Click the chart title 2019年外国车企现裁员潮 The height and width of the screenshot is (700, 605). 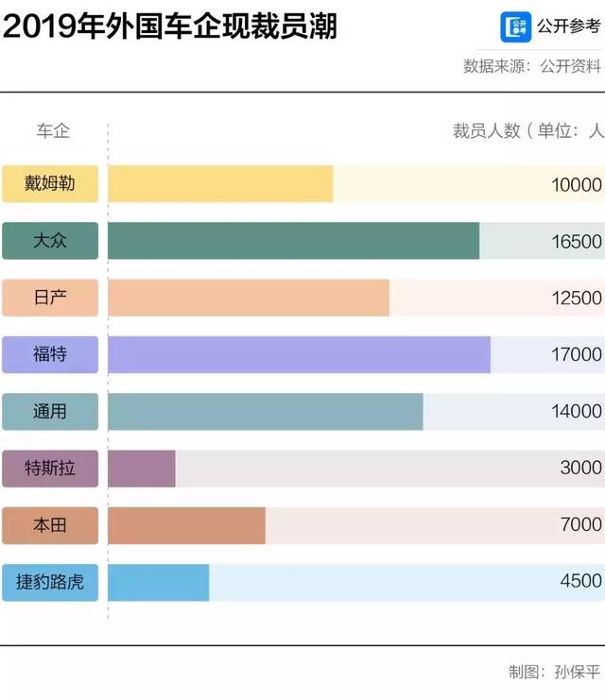tap(169, 26)
